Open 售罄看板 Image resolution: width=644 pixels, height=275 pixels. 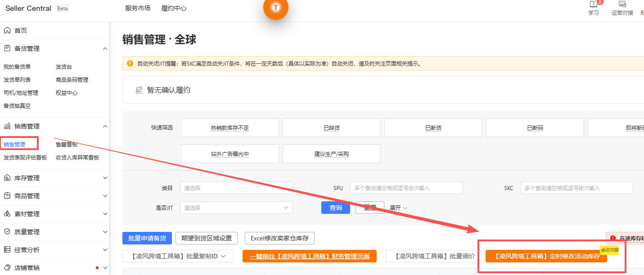pos(67,144)
